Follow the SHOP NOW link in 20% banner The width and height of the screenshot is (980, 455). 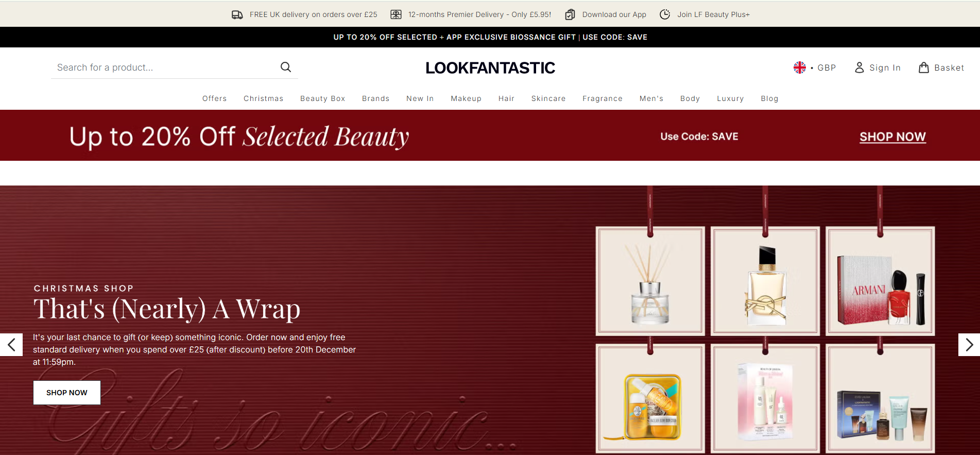pyautogui.click(x=892, y=137)
